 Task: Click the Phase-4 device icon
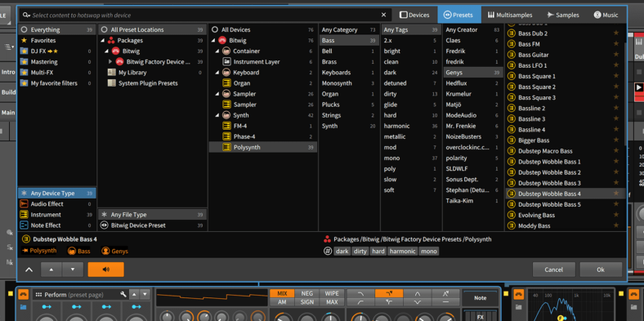point(226,136)
